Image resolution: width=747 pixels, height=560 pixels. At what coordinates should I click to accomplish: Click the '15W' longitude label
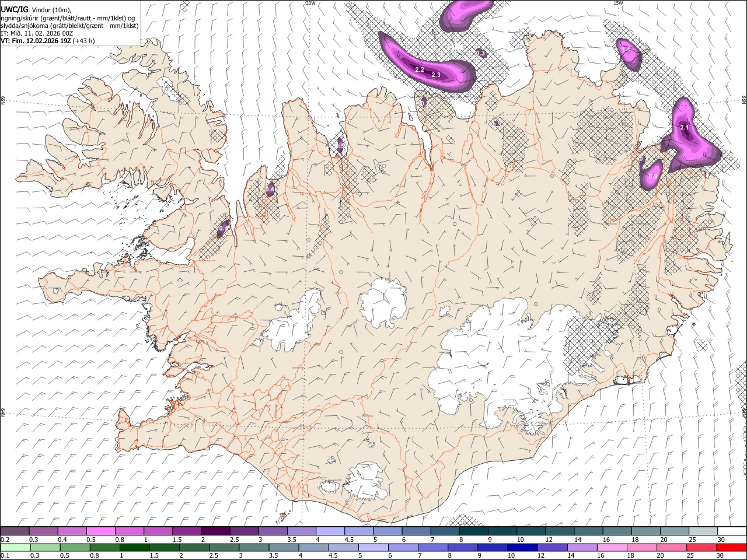[617, 3]
